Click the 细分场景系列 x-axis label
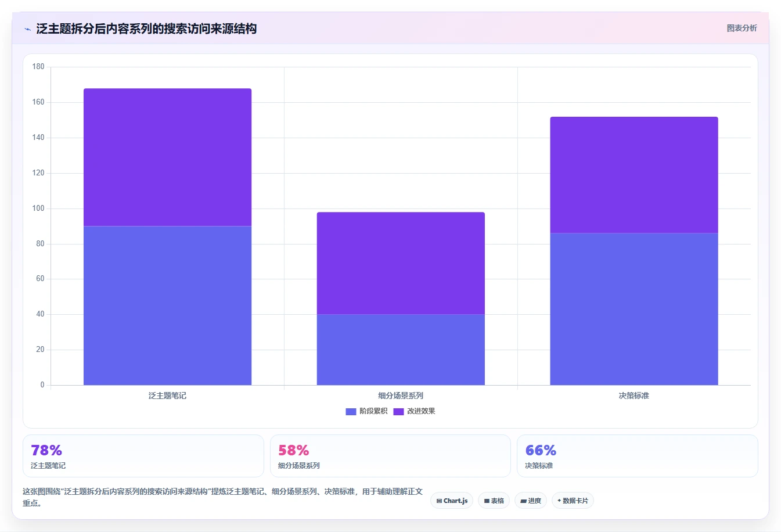 (x=401, y=396)
